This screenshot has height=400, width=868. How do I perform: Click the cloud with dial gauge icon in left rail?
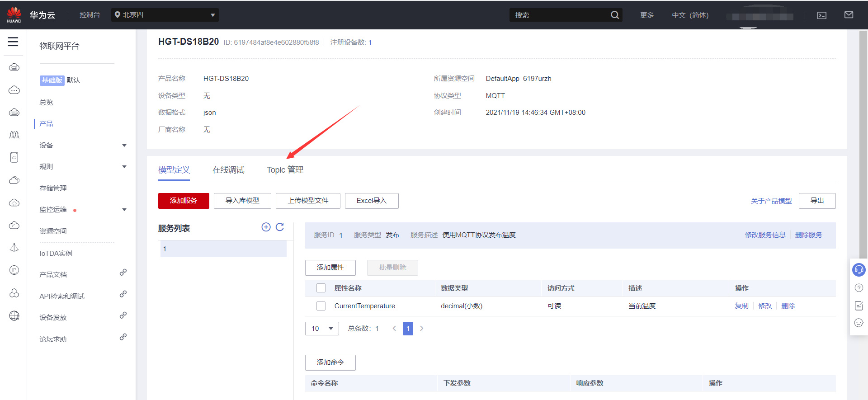pos(14,225)
